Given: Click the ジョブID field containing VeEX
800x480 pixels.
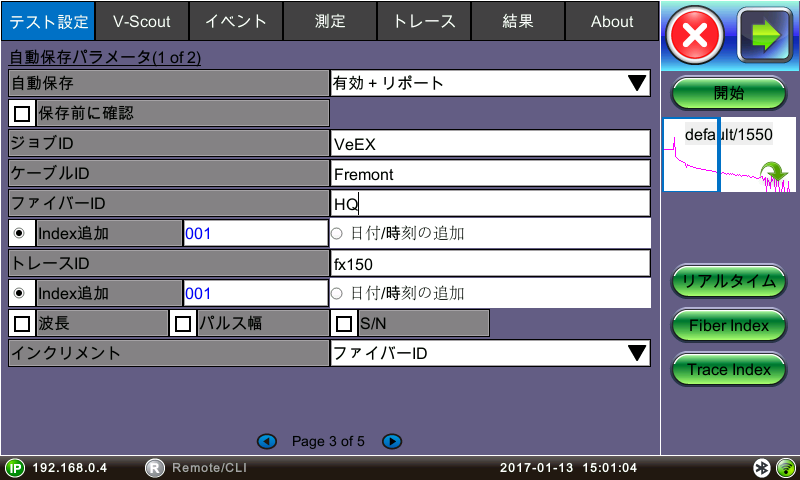Looking at the screenshot, I should pos(490,143).
